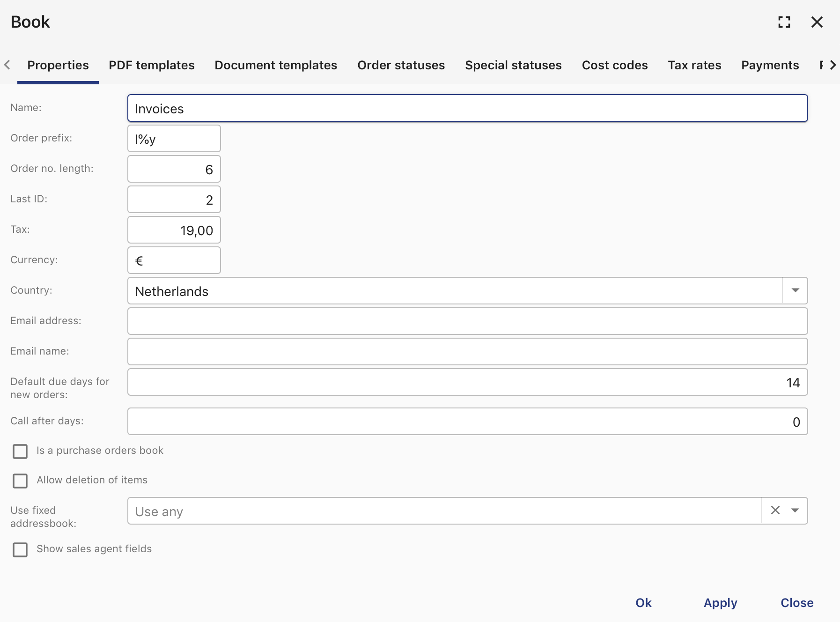Focus the Email address input field
840x622 pixels.
[467, 321]
